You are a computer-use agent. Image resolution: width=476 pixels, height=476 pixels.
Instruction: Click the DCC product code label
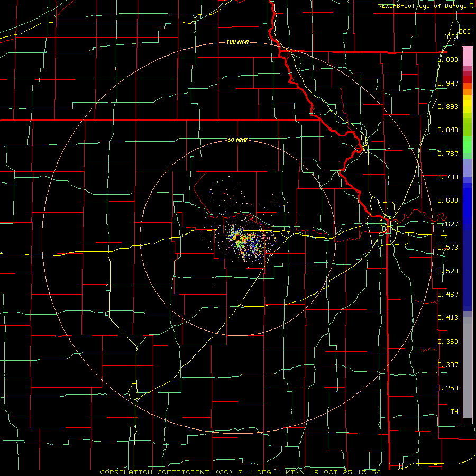[x=464, y=32]
